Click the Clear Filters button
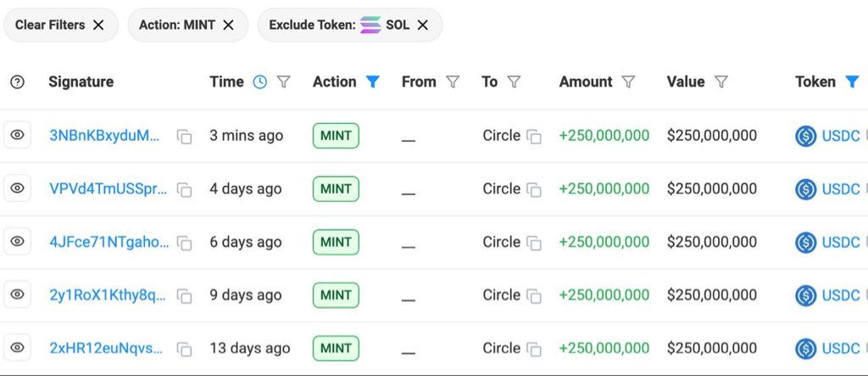 (x=58, y=25)
